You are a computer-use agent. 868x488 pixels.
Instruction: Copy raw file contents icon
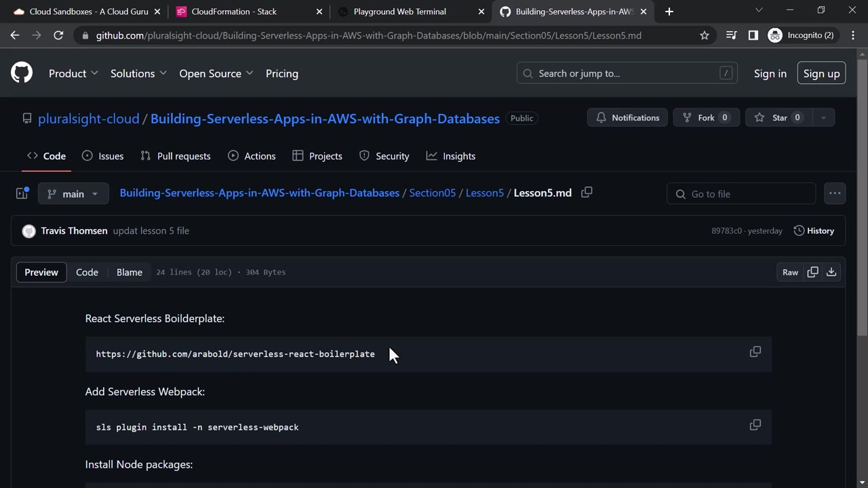[x=812, y=272]
